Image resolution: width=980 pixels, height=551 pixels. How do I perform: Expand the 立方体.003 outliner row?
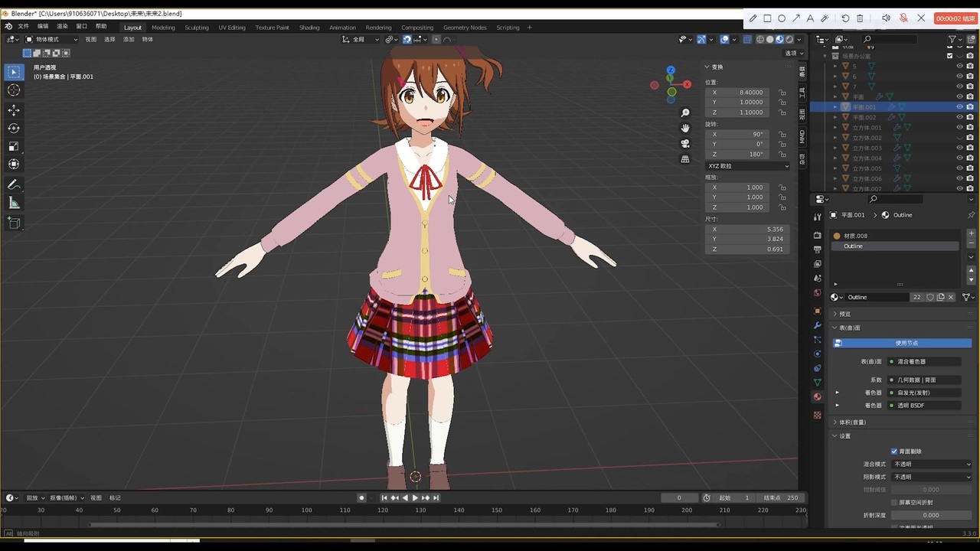[x=835, y=148]
